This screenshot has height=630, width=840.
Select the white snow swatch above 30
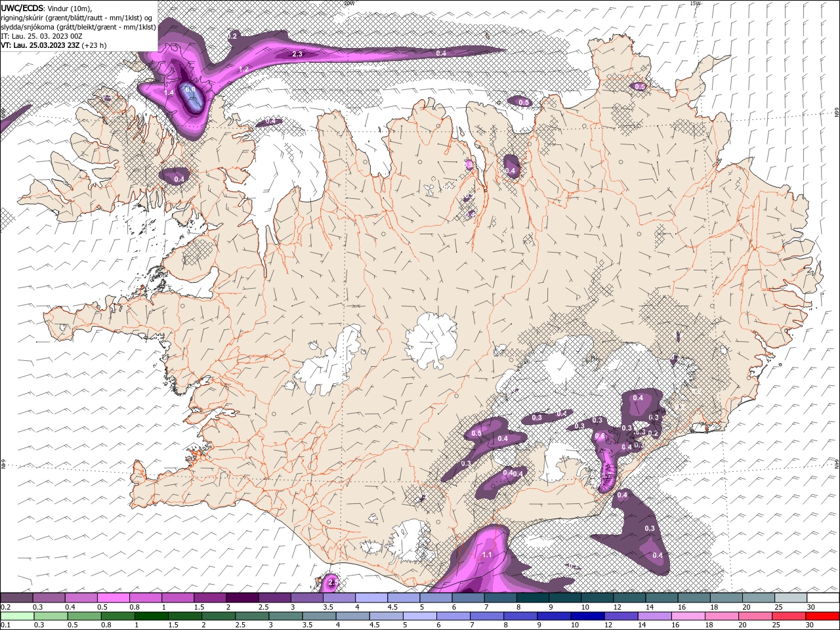(823, 598)
